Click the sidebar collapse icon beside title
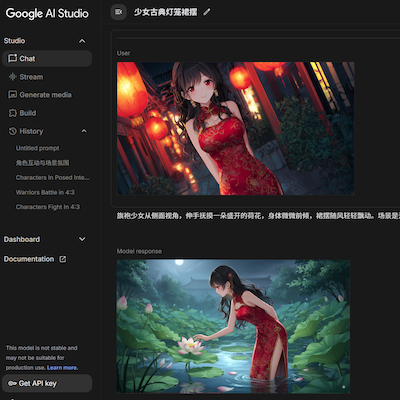Screen dimensions: 400x400 118,12
